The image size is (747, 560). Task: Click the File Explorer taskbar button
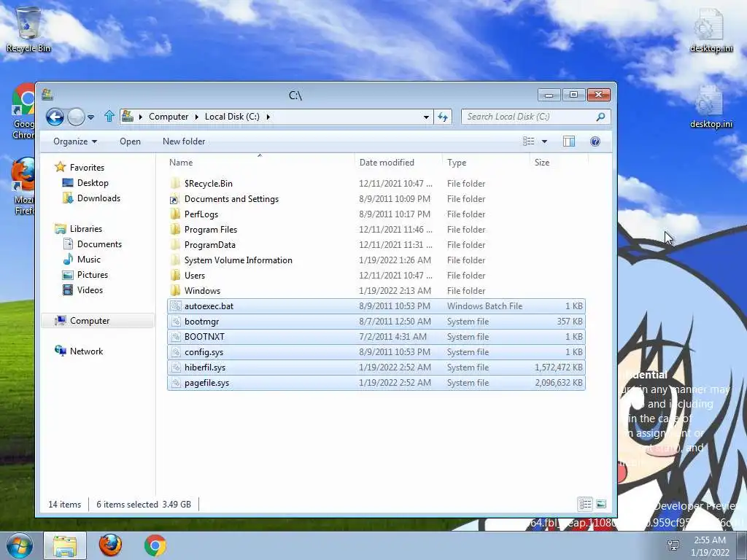point(65,545)
